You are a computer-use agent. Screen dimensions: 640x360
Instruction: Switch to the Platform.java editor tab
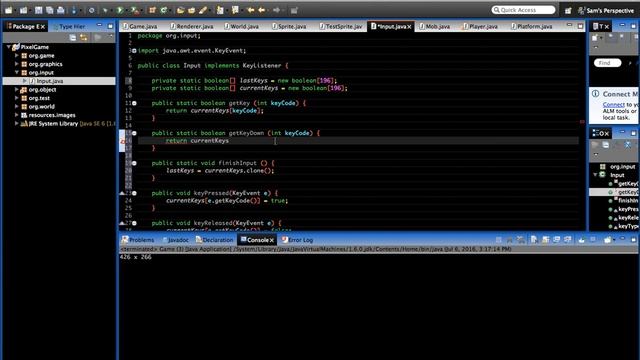pyautogui.click(x=532, y=26)
